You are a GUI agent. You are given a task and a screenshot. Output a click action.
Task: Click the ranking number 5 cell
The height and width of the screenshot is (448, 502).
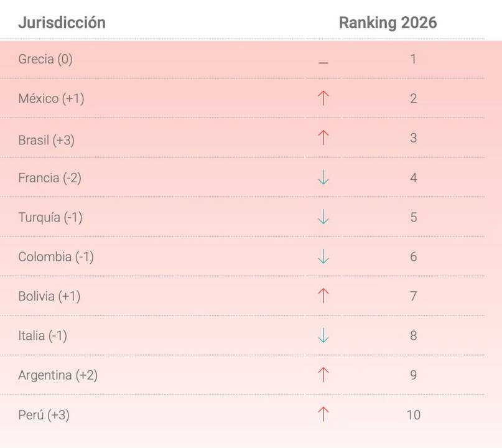(x=413, y=217)
